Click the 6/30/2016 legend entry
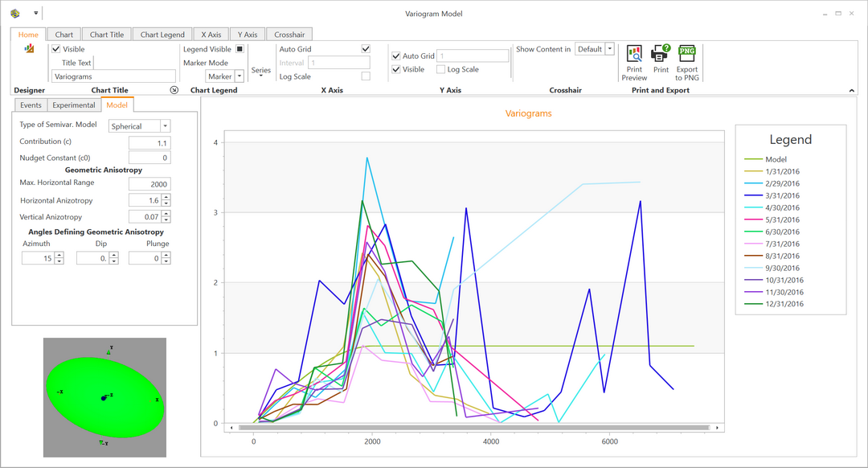 [x=772, y=232]
